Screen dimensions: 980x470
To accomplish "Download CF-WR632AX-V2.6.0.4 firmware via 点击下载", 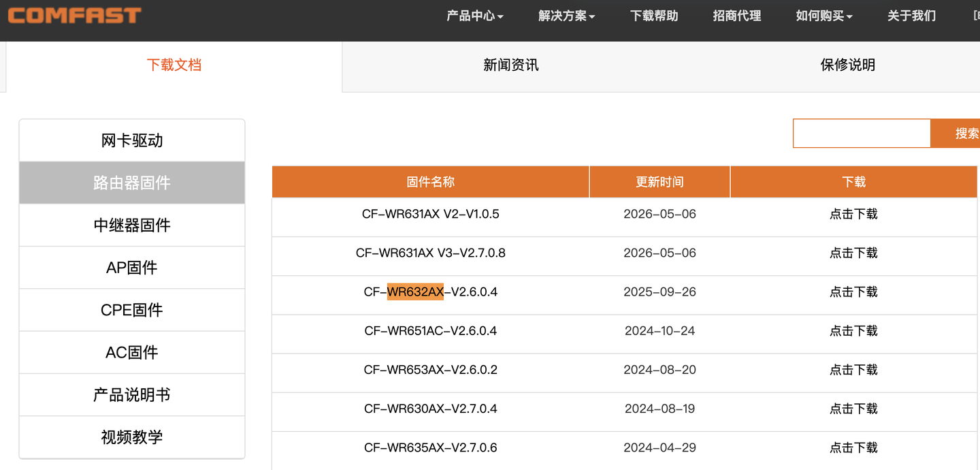I will (853, 292).
